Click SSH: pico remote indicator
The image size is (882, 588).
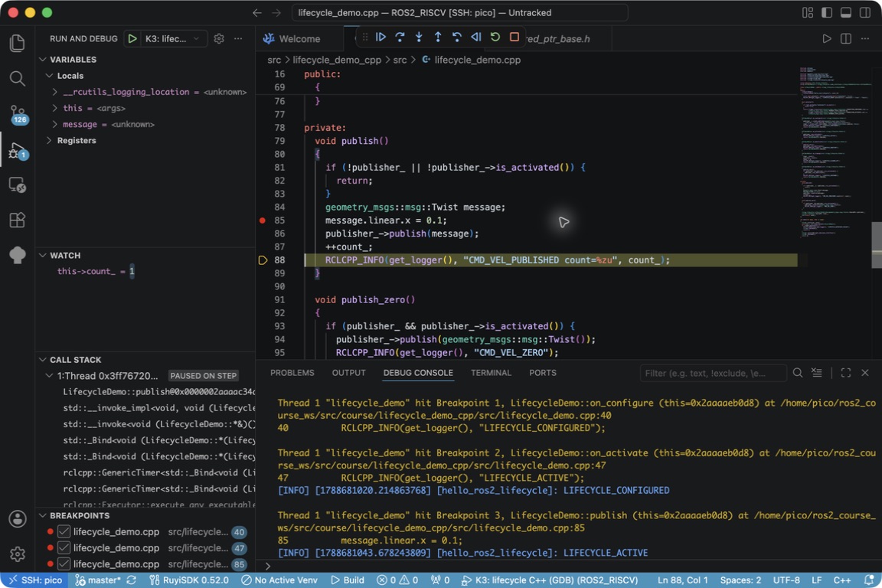pyautogui.click(x=35, y=580)
